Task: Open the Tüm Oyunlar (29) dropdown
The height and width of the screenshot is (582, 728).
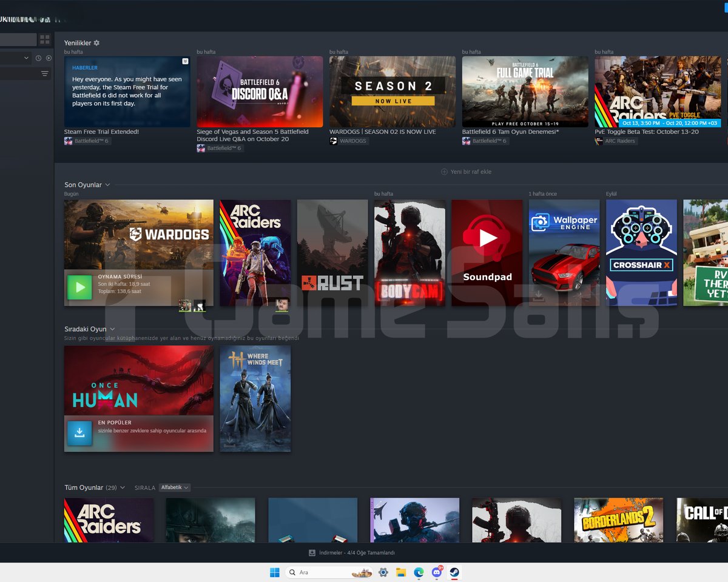Action: pyautogui.click(x=123, y=487)
